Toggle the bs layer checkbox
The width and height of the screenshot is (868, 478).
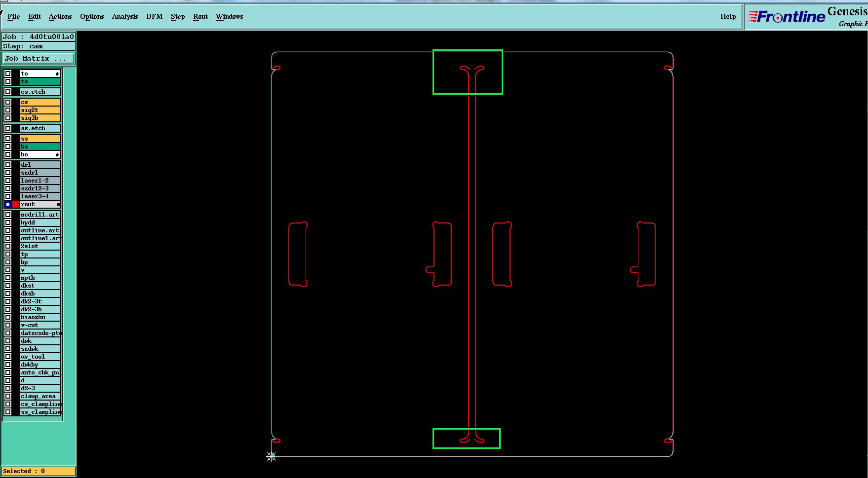[8, 147]
